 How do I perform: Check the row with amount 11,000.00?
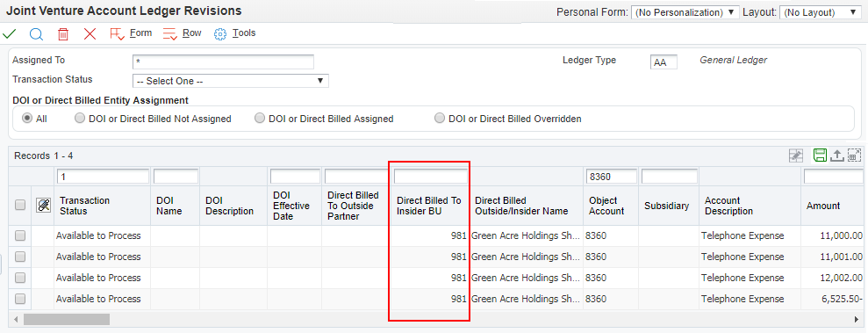pyautogui.click(x=20, y=235)
